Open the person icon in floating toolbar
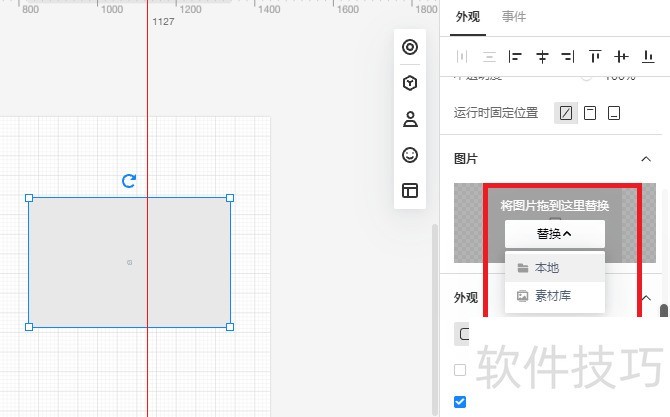This screenshot has height=417, width=670. click(x=410, y=119)
